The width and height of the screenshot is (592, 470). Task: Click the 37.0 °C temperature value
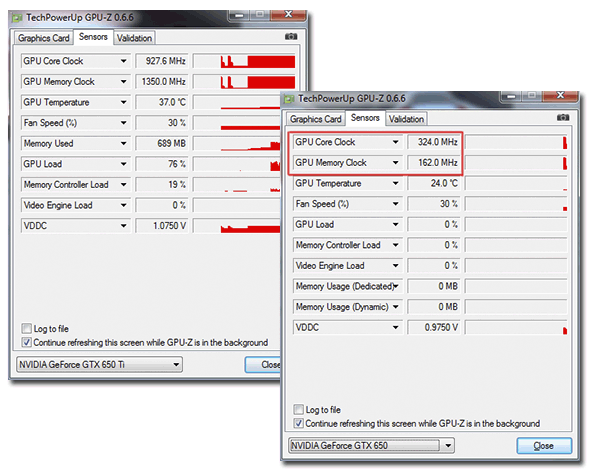click(x=162, y=102)
